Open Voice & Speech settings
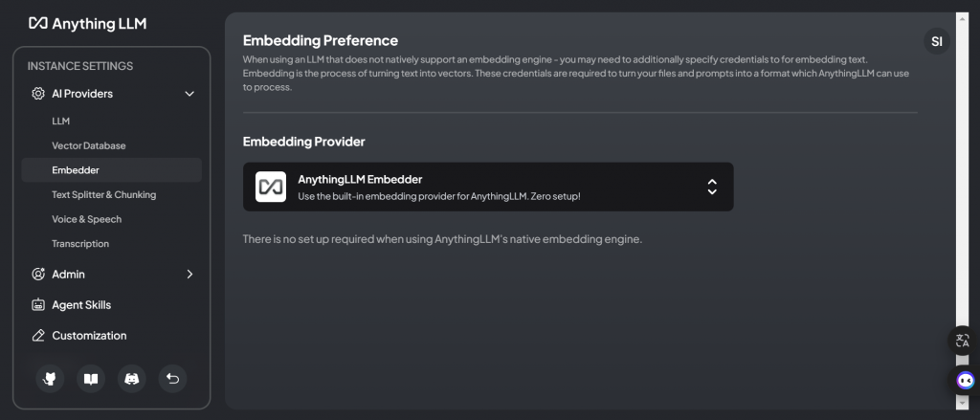The image size is (980, 420). [86, 219]
